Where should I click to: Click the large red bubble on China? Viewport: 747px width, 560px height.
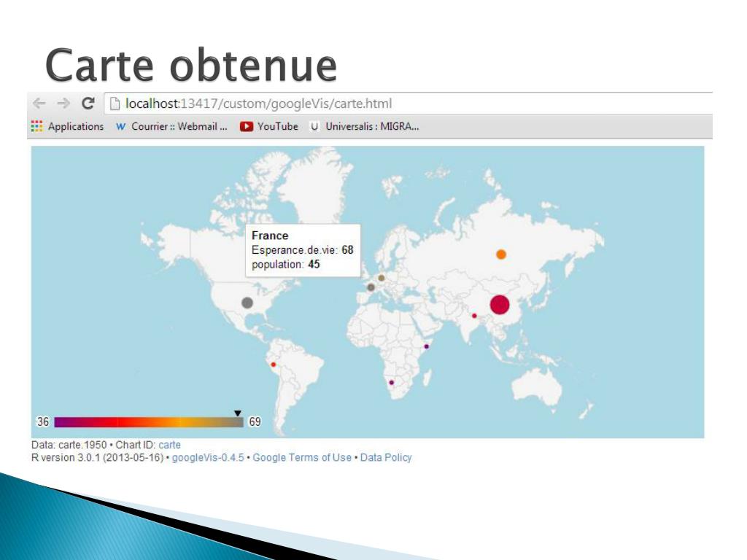500,305
